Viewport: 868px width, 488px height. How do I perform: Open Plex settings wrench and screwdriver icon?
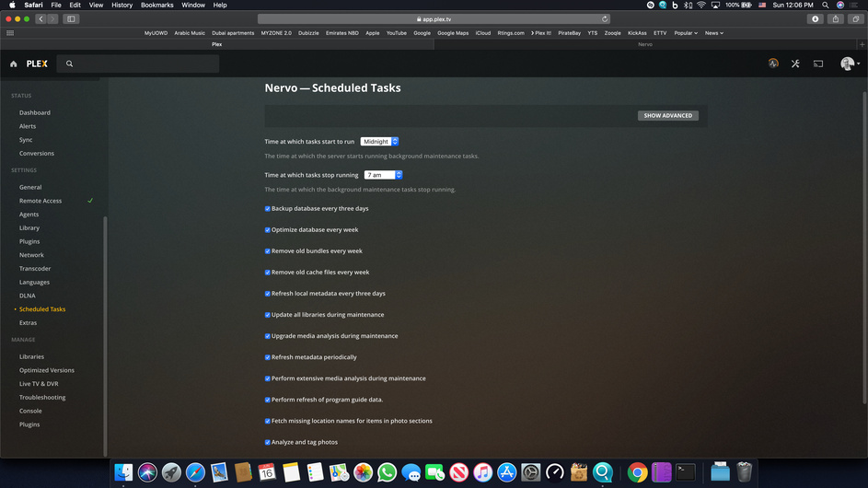795,64
